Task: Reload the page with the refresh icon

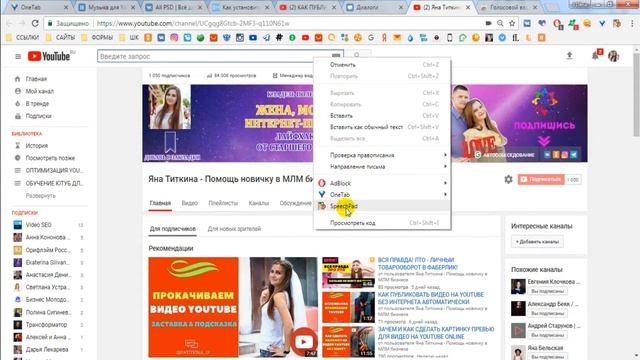Action: tap(35, 23)
